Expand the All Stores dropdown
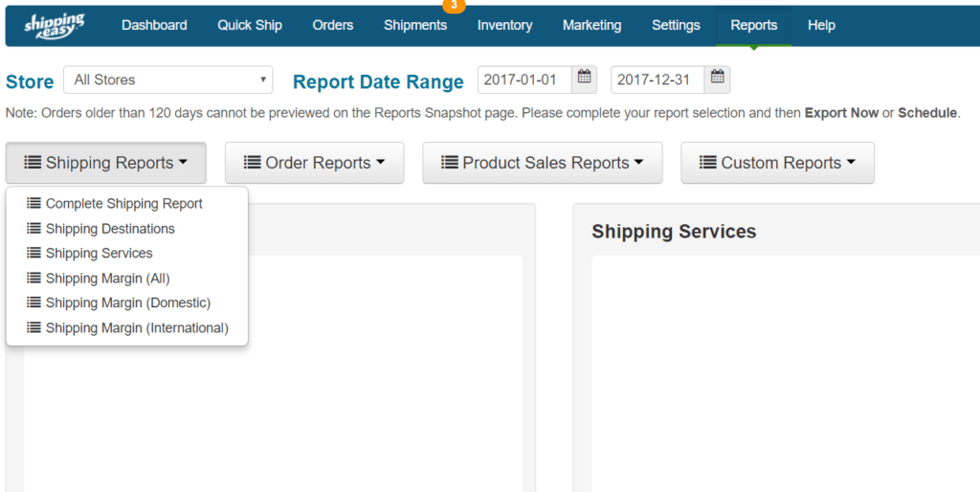 tap(168, 79)
